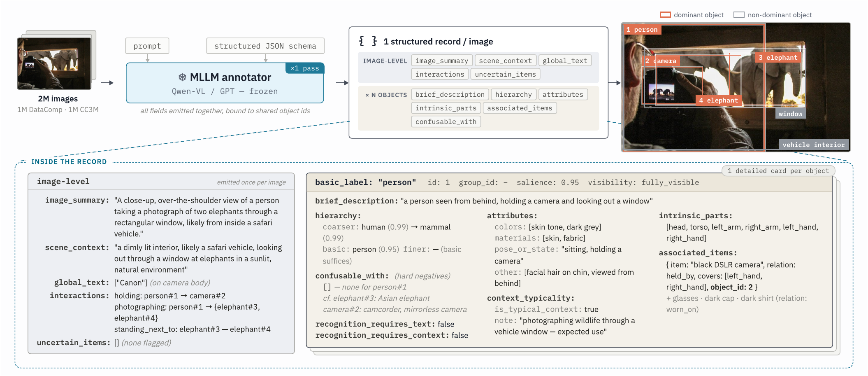Image resolution: width=868 pixels, height=376 pixels.
Task: Select the global_text chip
Action: (565, 61)
